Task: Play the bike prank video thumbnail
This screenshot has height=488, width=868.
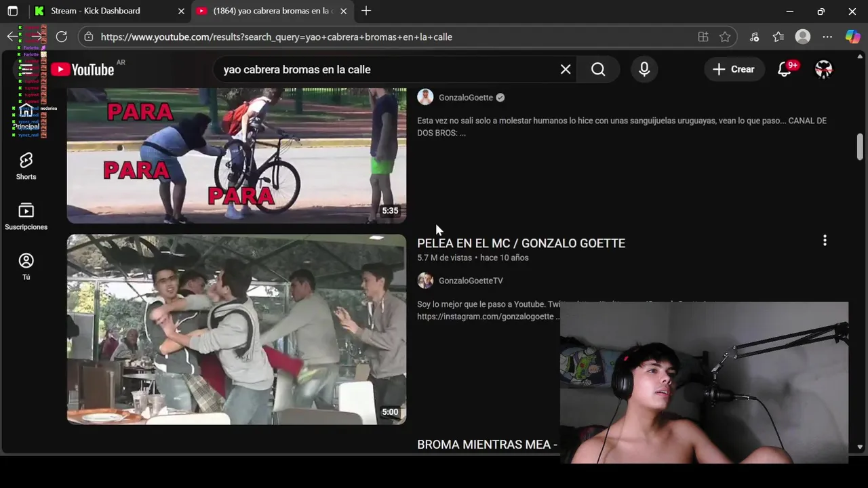Action: coord(237,155)
